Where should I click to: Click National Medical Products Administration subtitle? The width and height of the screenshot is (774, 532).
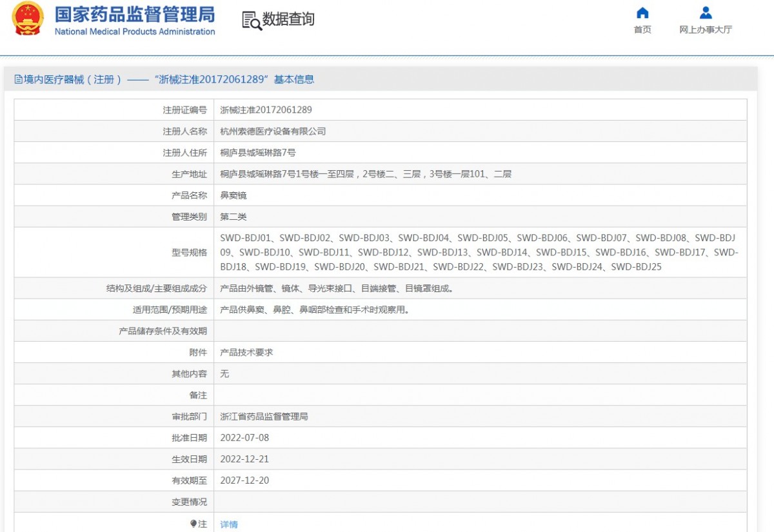(134, 32)
